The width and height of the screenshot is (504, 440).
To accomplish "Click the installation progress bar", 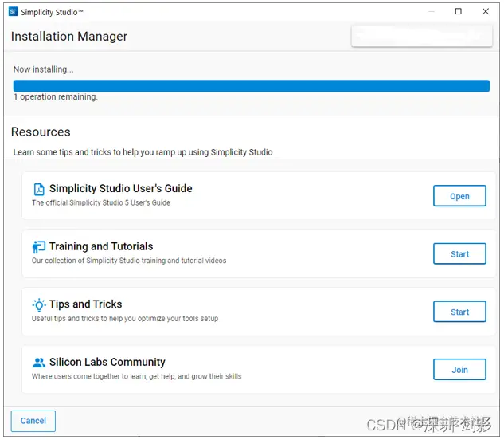I will click(x=252, y=86).
